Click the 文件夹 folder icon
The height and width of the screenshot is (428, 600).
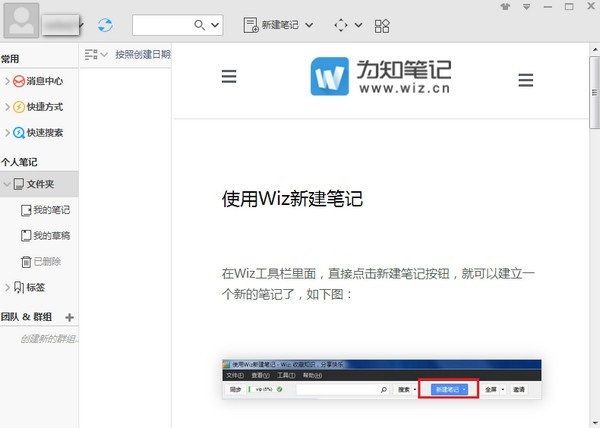(19, 184)
